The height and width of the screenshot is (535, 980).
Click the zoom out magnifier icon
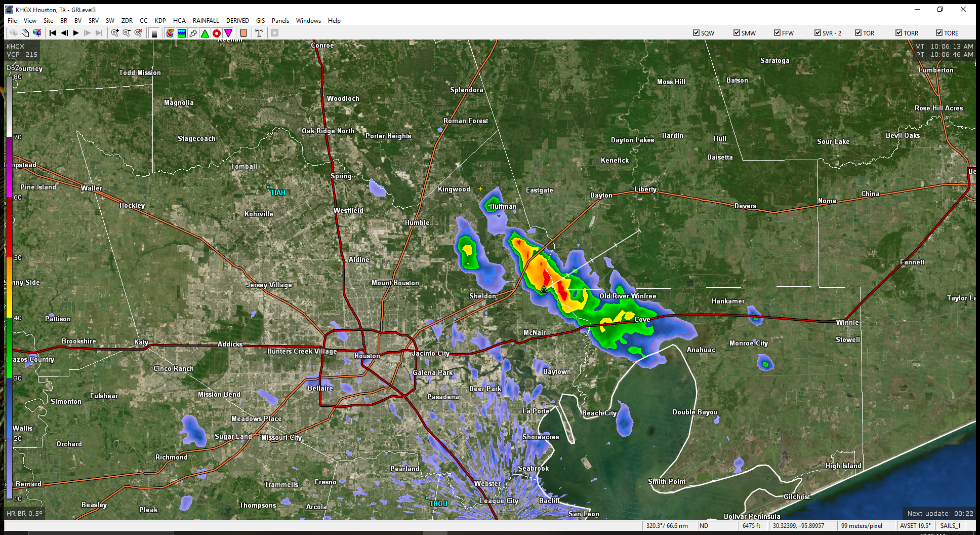127,33
